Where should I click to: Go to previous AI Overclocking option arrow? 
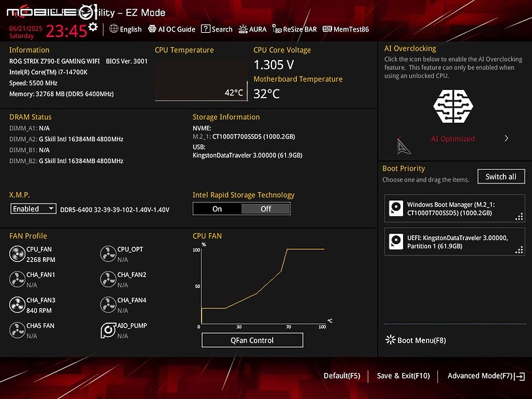coord(400,138)
